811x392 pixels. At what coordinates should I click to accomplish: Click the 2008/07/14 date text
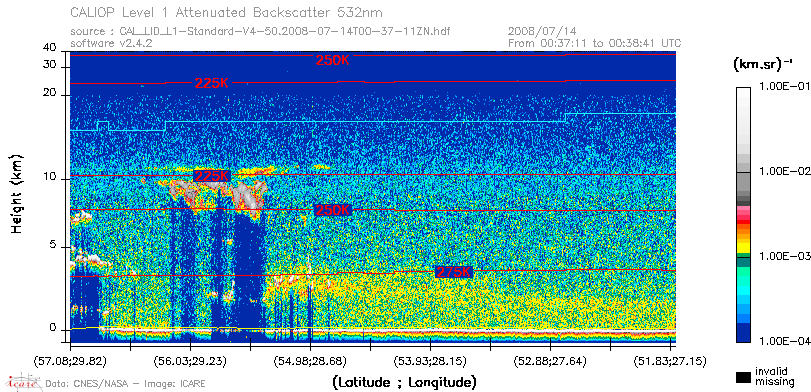(x=542, y=32)
